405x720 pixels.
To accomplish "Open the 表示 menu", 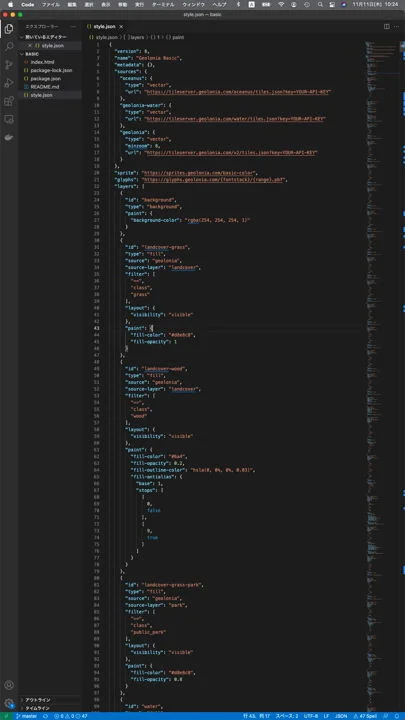I will point(106,4).
